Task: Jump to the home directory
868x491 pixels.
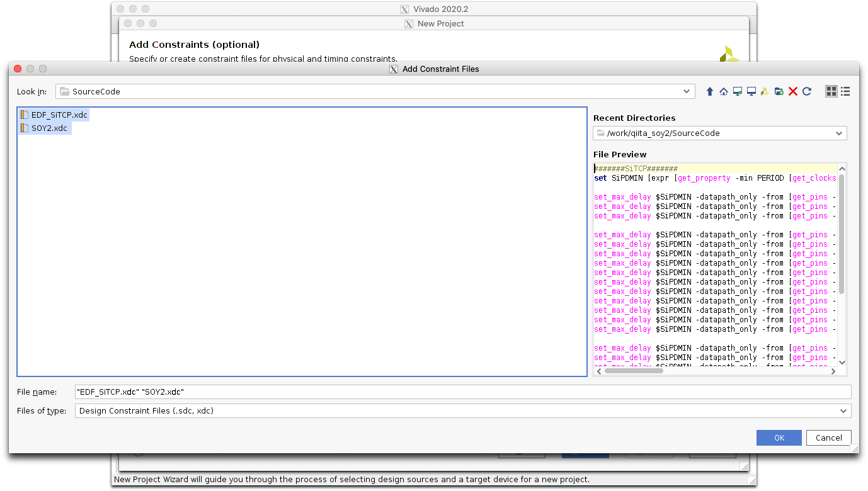Action: click(724, 91)
